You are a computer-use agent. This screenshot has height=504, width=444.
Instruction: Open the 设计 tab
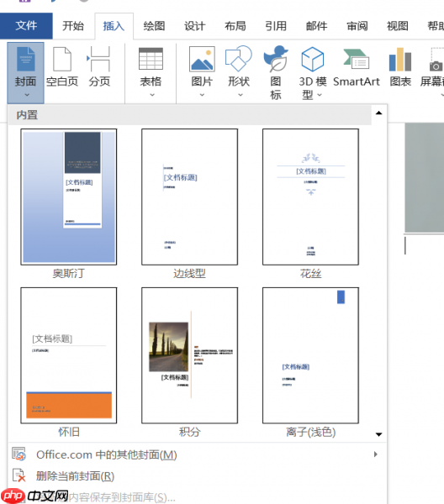194,26
